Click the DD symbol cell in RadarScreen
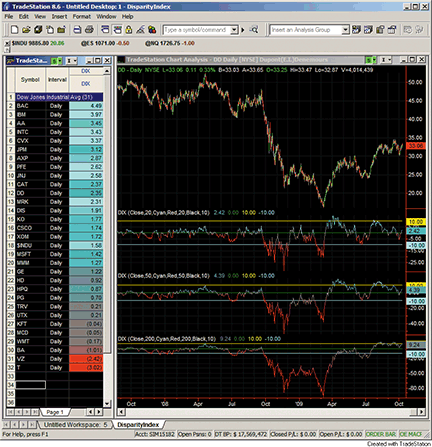Viewport: 432px width, 447px height. coord(30,193)
